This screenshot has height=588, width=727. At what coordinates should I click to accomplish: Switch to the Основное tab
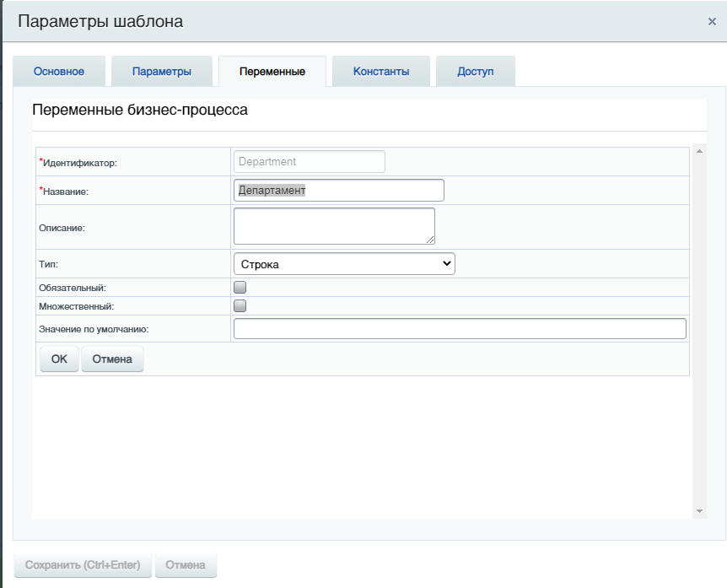click(x=59, y=72)
